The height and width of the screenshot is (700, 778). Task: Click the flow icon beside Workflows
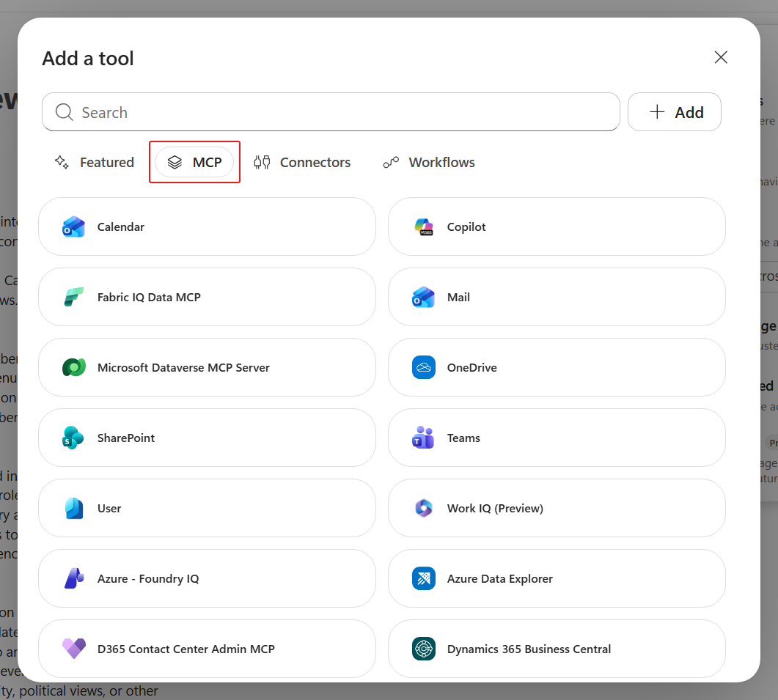(x=391, y=162)
